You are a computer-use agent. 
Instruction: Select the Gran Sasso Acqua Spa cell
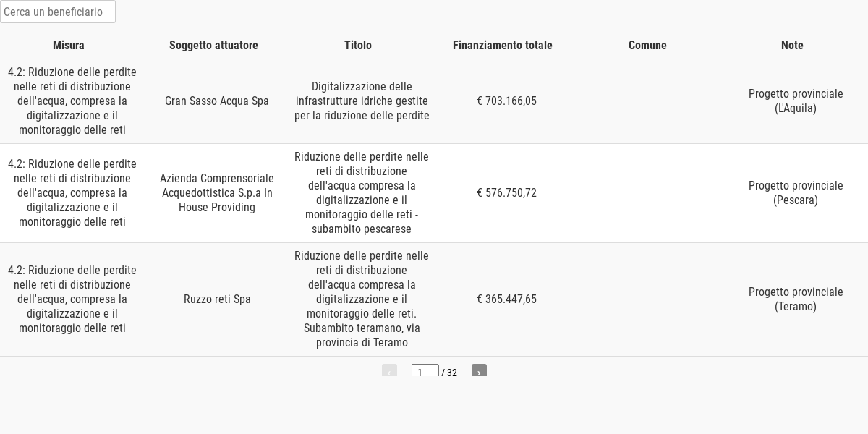pos(217,101)
